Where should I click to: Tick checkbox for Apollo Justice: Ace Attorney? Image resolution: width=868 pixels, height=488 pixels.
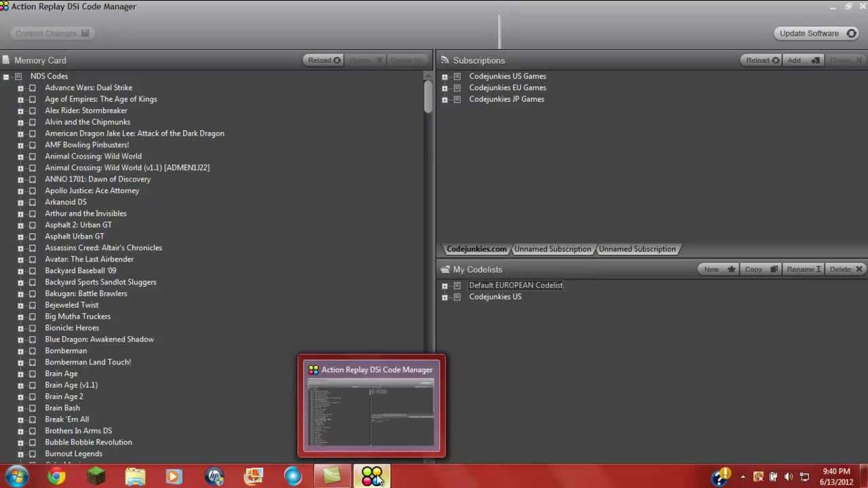click(x=32, y=191)
